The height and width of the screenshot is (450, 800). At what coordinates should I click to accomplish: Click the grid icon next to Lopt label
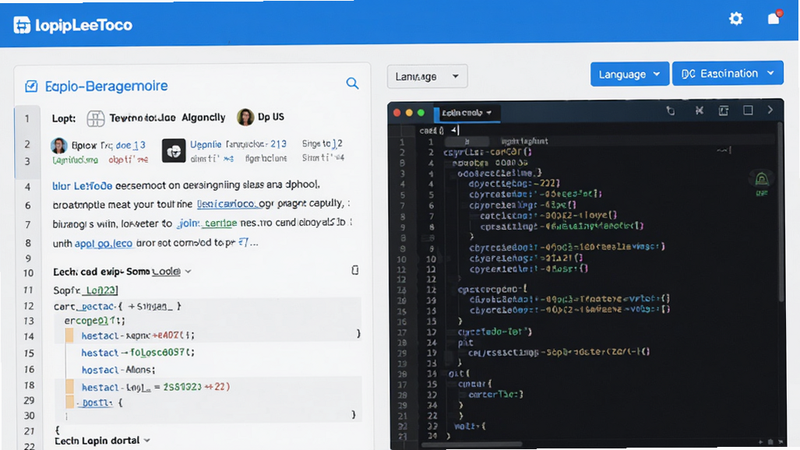pyautogui.click(x=95, y=118)
